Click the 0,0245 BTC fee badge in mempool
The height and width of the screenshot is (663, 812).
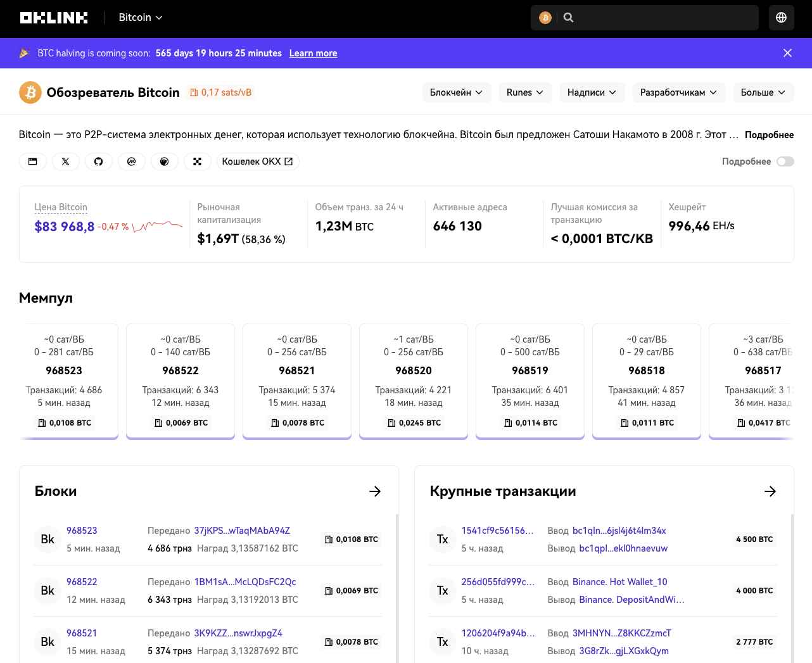414,423
